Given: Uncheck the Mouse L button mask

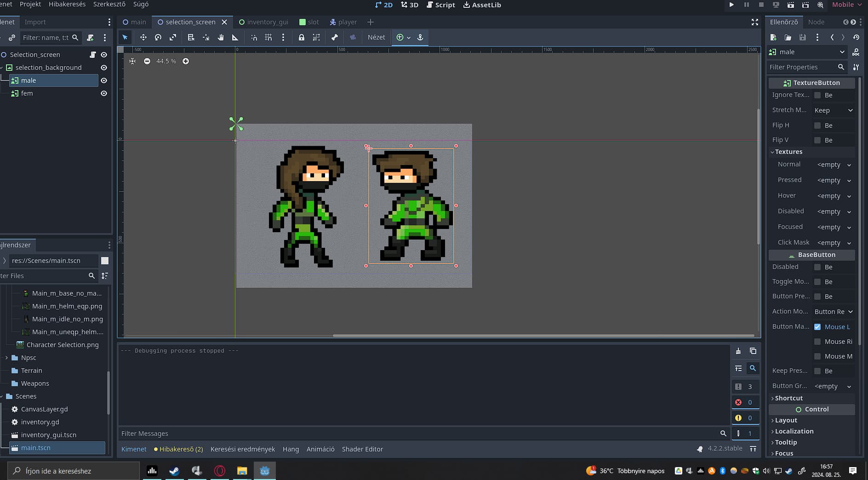Looking at the screenshot, I should pos(817,327).
